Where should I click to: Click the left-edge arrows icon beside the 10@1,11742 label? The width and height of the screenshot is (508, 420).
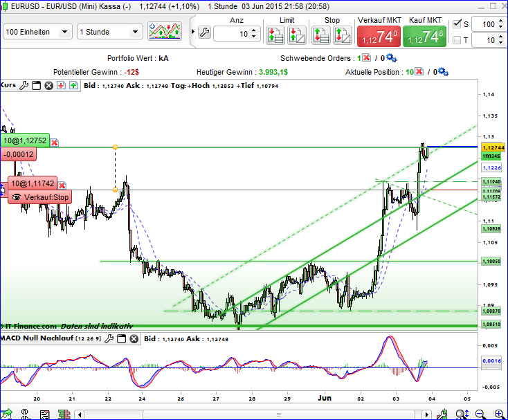point(3,190)
